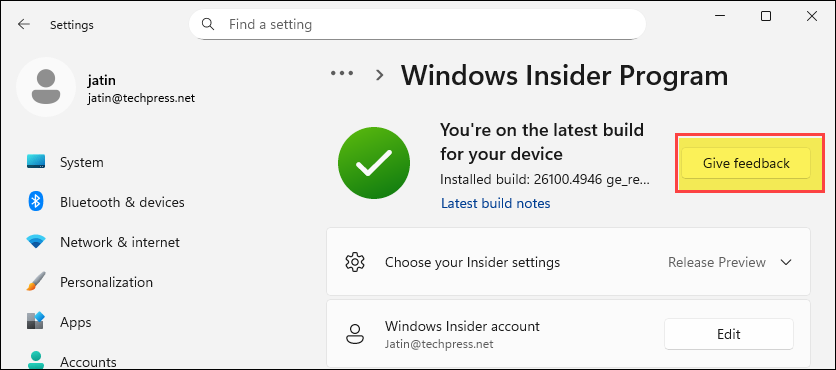Click the Personalization paintbrush icon

click(x=36, y=282)
